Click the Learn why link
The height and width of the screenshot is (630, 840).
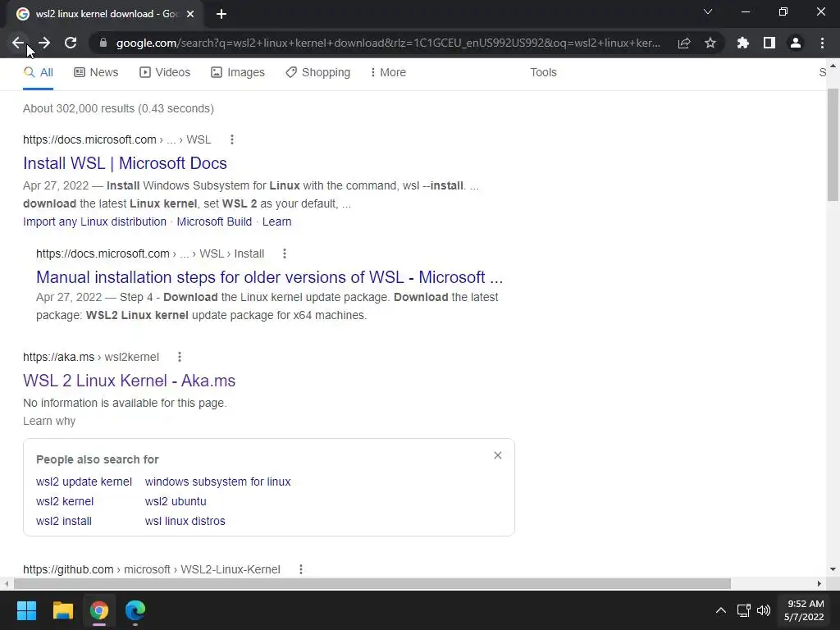[x=49, y=421]
